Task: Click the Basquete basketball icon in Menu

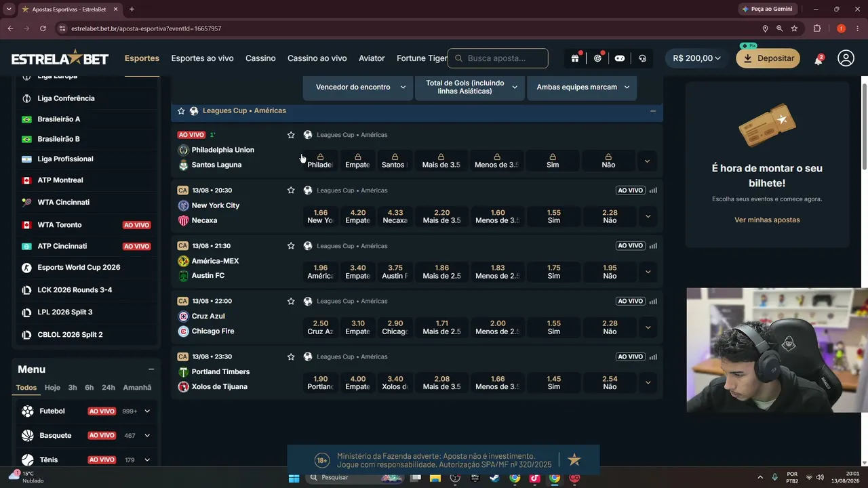Action: 27,436
